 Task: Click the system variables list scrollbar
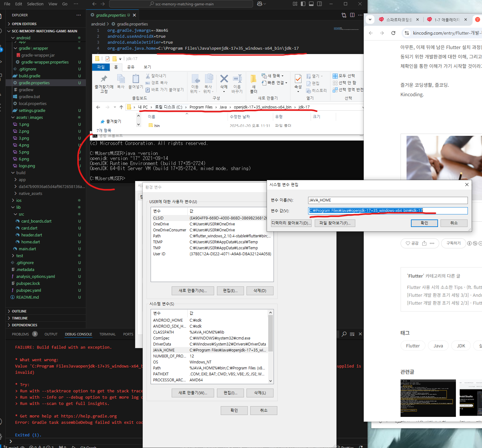tap(270, 333)
